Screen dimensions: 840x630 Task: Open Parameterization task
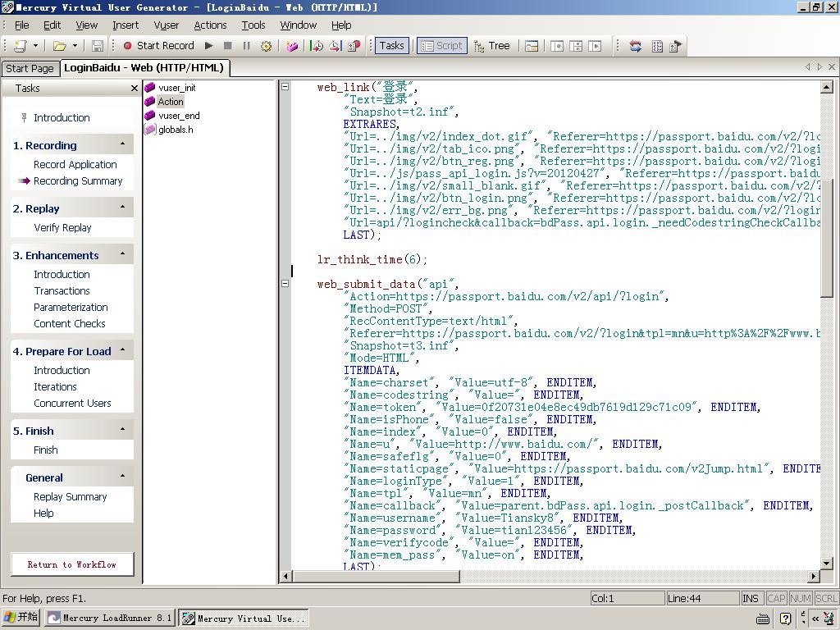[71, 308]
